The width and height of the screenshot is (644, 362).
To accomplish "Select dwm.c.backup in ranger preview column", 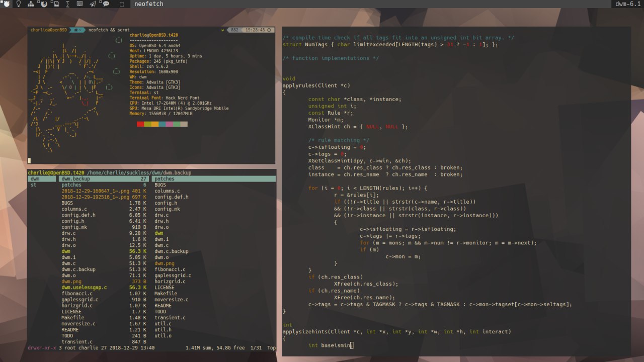I will click(172, 251).
